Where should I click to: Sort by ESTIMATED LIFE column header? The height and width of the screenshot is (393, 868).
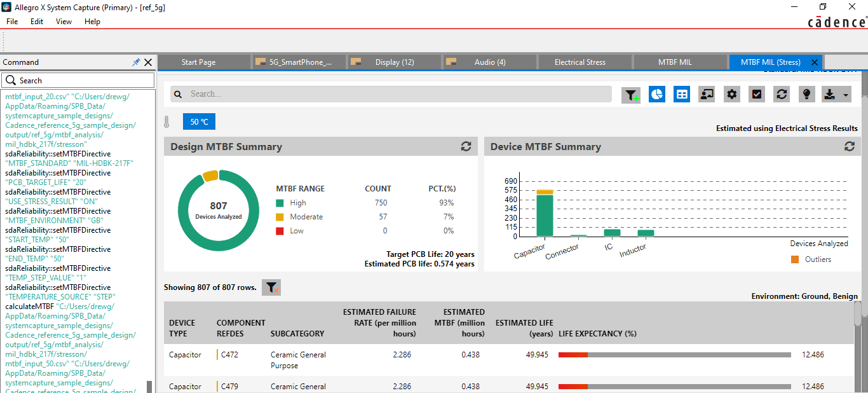[x=524, y=328]
